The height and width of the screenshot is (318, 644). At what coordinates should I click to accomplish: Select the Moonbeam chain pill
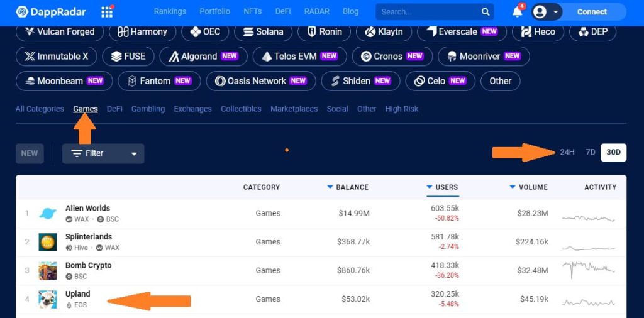(64, 81)
